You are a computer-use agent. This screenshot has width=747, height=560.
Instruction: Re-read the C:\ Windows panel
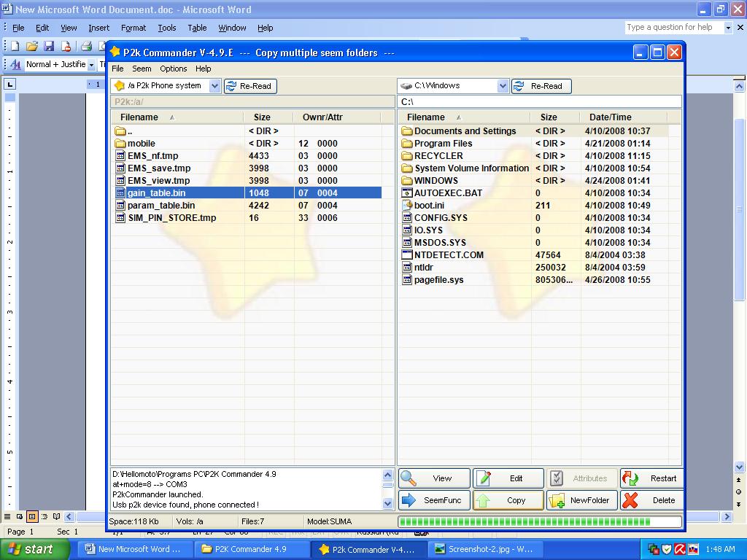[x=541, y=86]
